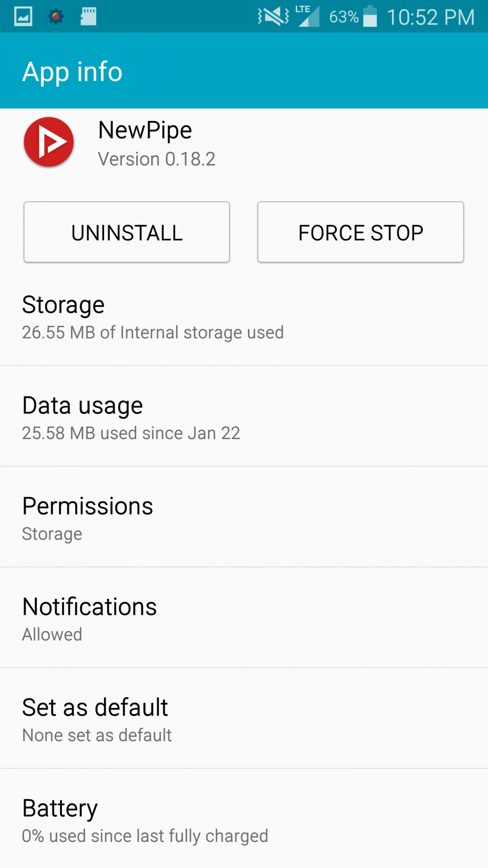The width and height of the screenshot is (488, 868).
Task: Open the Data usage entry
Action: pos(244,418)
